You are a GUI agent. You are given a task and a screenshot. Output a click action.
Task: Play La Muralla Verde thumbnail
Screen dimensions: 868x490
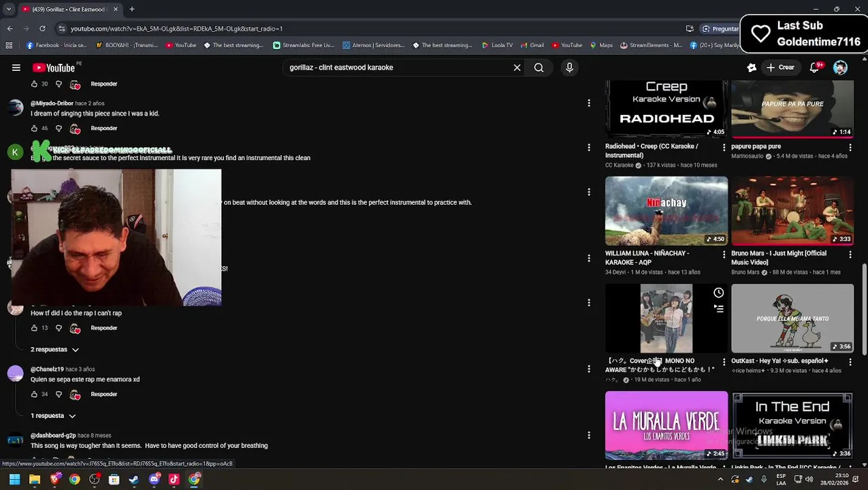[x=666, y=425]
